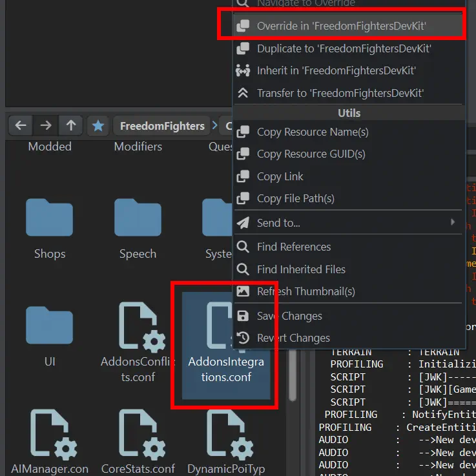The image size is (476, 476).
Task: Go up one folder level
Action: click(x=71, y=125)
